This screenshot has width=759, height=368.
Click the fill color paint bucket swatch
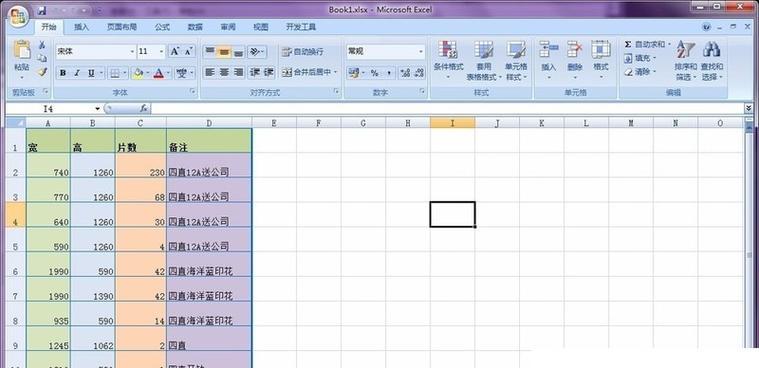coord(138,73)
